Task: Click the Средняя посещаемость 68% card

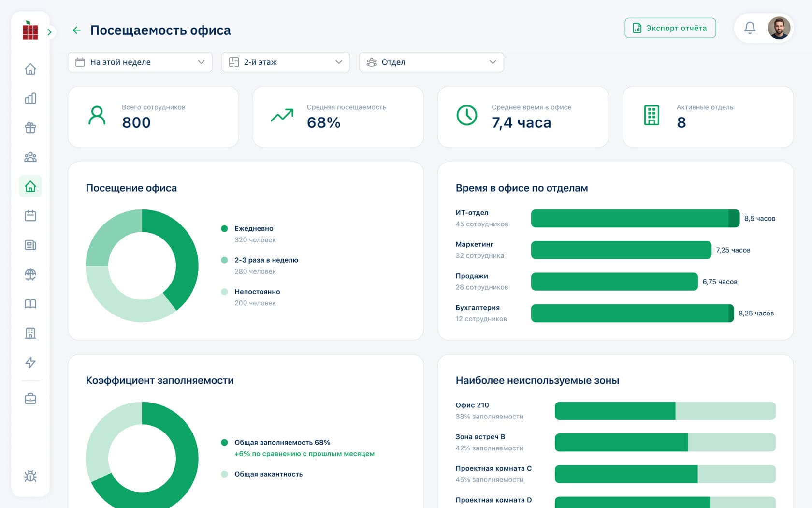Action: [x=338, y=117]
